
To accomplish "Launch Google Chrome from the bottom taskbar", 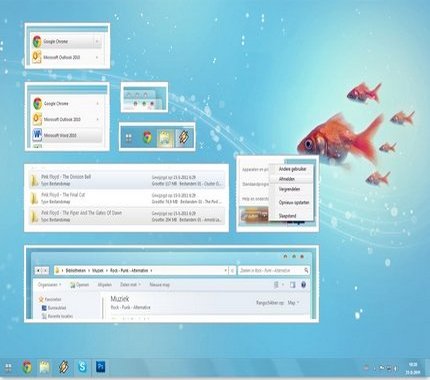I will (x=27, y=367).
